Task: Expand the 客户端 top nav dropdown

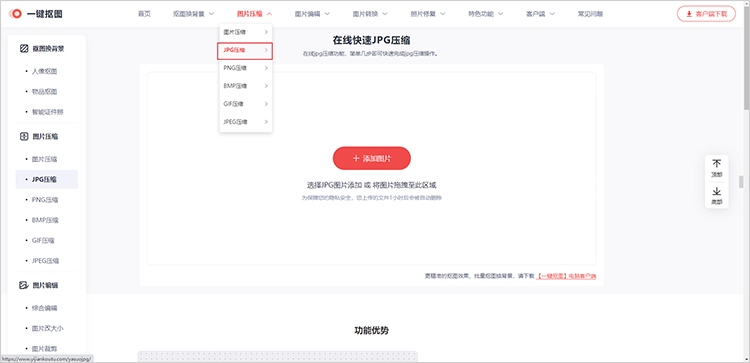Action: [540, 14]
